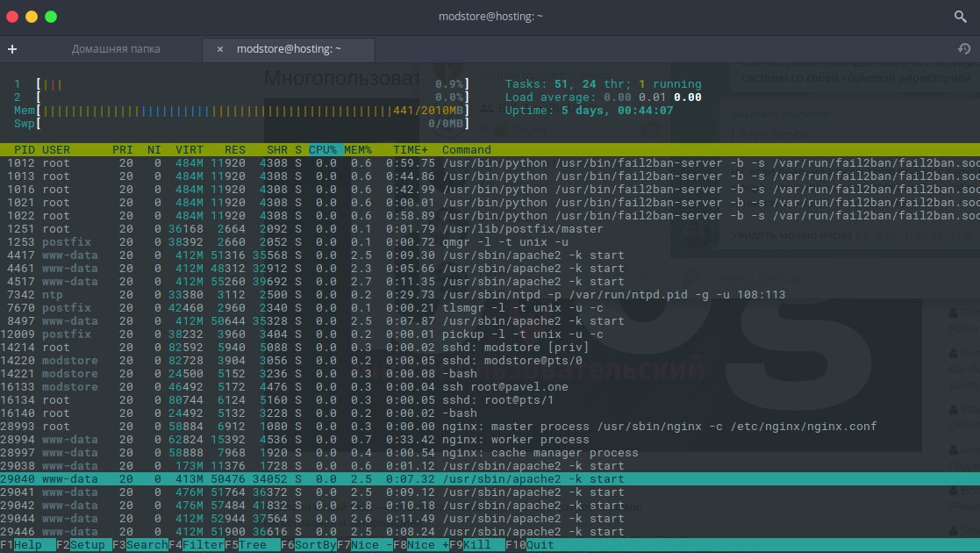Screen dimensions: 980x553
Task: Select nginx: master process row
Action: click(x=490, y=427)
